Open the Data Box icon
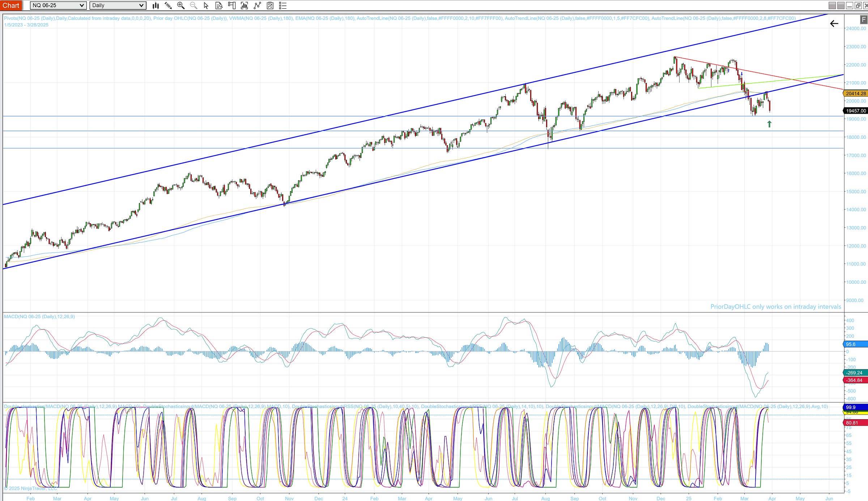This screenshot has height=501, width=868. 219,5
